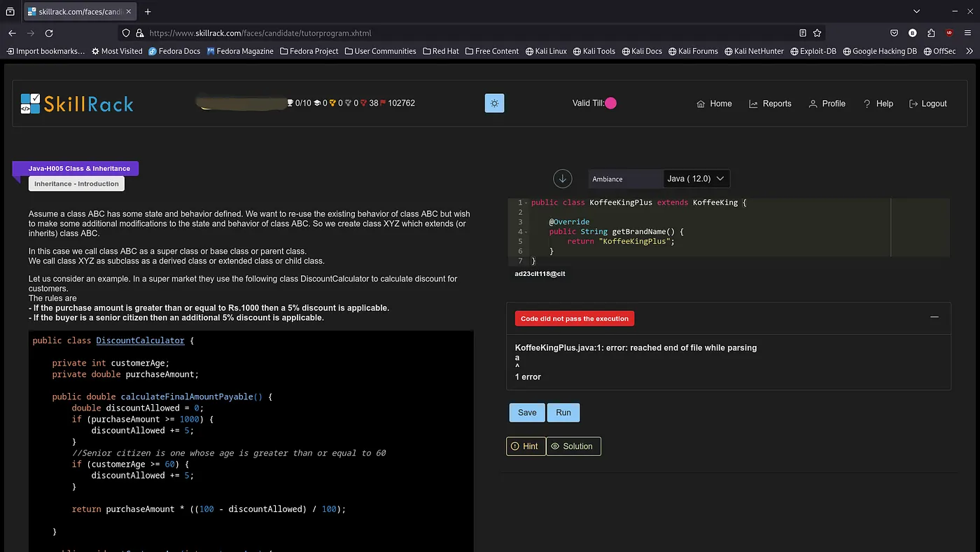Click the graduation cap icon in the stats row
Screen dimensions: 980x552
pyautogui.click(x=316, y=103)
